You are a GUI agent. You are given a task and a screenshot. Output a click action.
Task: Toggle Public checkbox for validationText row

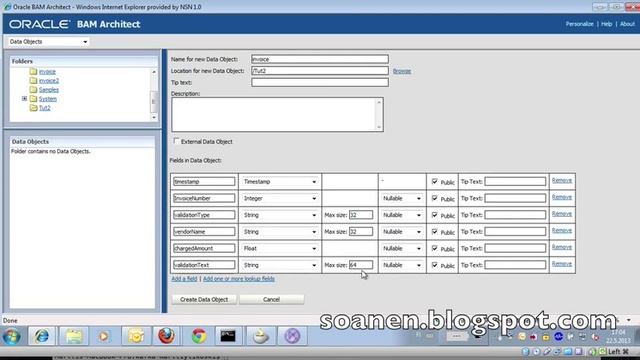pyautogui.click(x=435, y=265)
